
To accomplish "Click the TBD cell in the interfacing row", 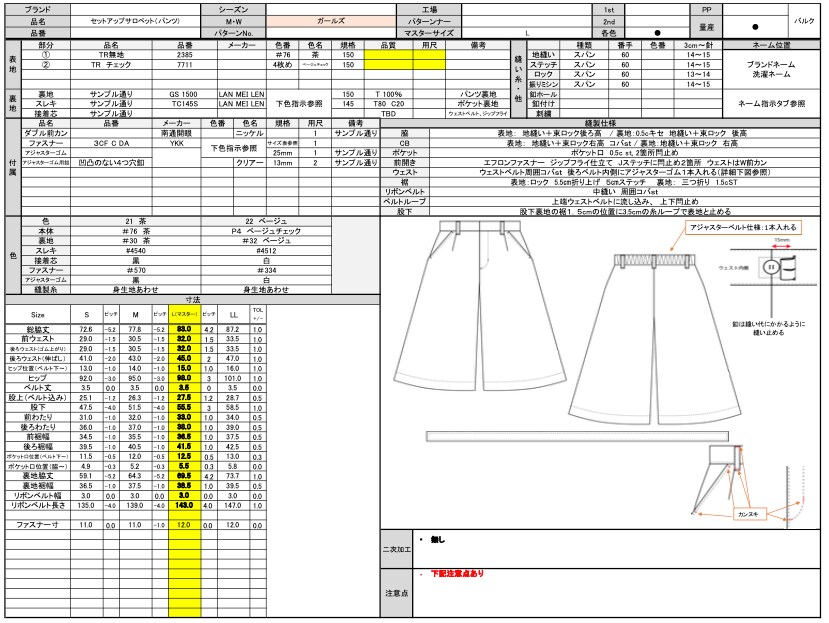I will click(x=389, y=114).
